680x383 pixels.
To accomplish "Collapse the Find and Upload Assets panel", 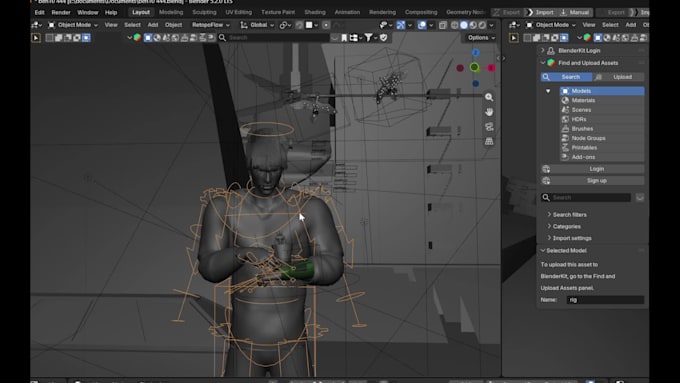I will 543,63.
